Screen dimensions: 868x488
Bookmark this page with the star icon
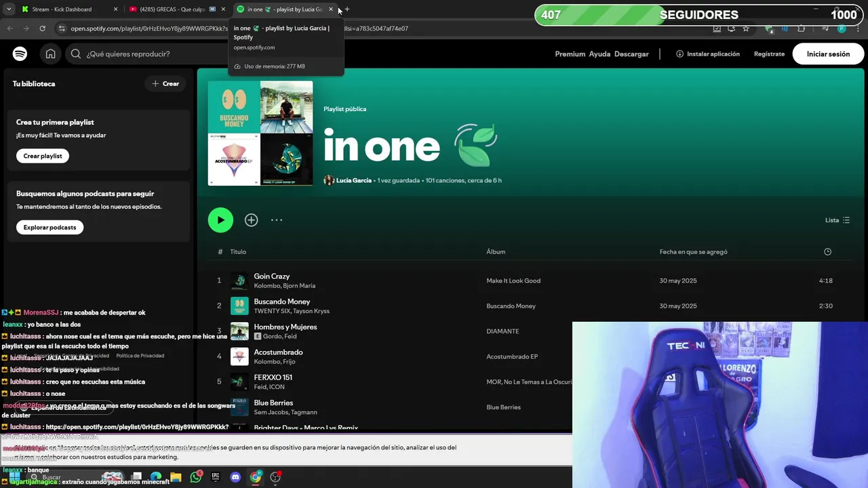[746, 28]
